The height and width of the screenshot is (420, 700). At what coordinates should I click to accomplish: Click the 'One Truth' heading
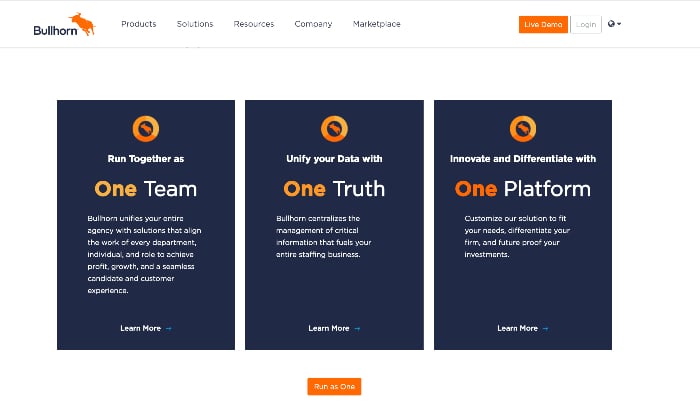[x=334, y=189]
